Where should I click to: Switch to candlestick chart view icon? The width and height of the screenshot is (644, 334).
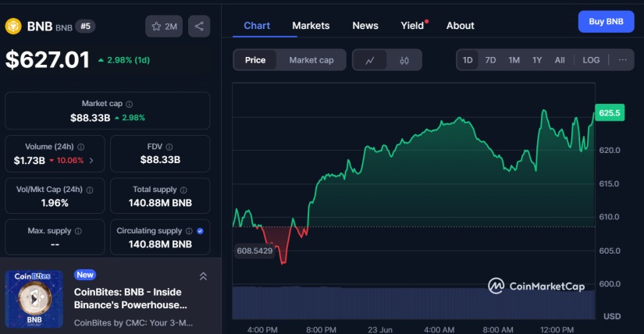pyautogui.click(x=404, y=60)
